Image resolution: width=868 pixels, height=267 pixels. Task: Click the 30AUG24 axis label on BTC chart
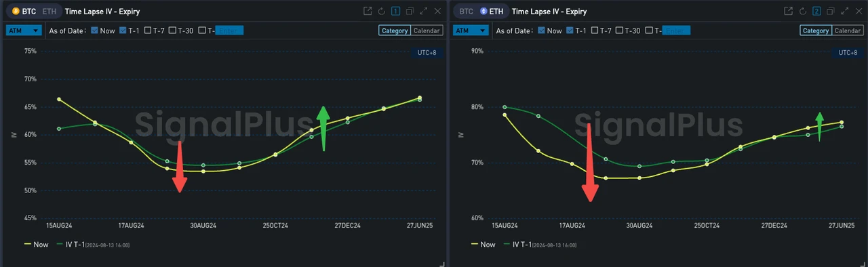[203, 225]
